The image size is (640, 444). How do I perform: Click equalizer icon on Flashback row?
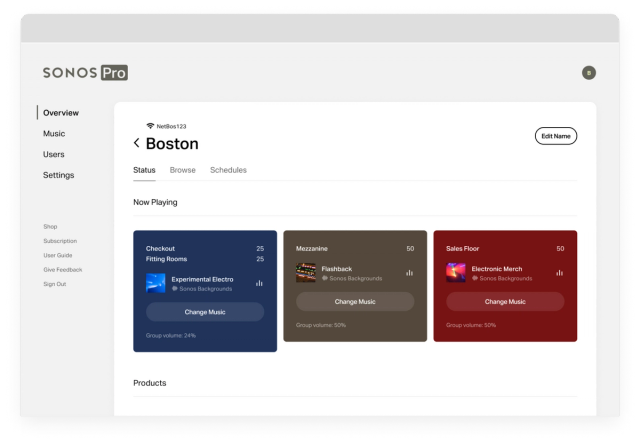tap(409, 273)
